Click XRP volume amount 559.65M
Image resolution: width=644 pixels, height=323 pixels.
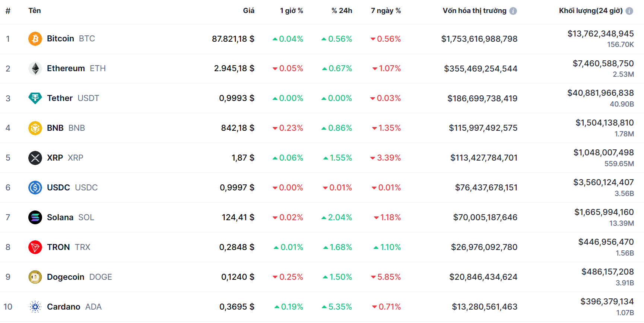(x=619, y=164)
